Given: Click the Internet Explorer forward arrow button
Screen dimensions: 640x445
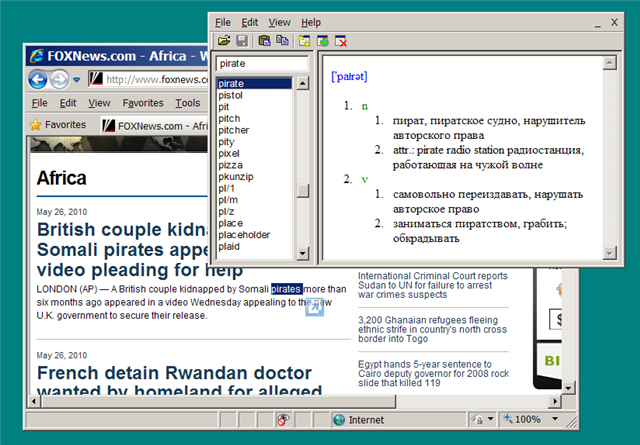Looking at the screenshot, I should 59,79.
